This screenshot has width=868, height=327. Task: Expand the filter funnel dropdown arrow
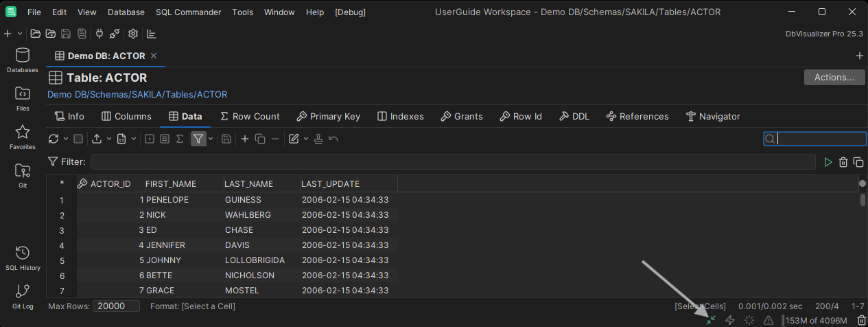click(x=211, y=139)
